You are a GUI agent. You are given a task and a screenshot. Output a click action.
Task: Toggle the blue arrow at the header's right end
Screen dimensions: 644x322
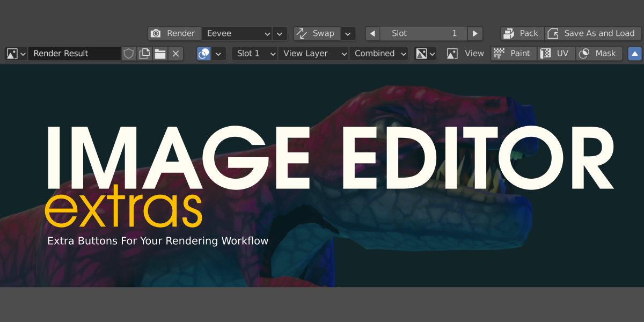click(x=635, y=53)
